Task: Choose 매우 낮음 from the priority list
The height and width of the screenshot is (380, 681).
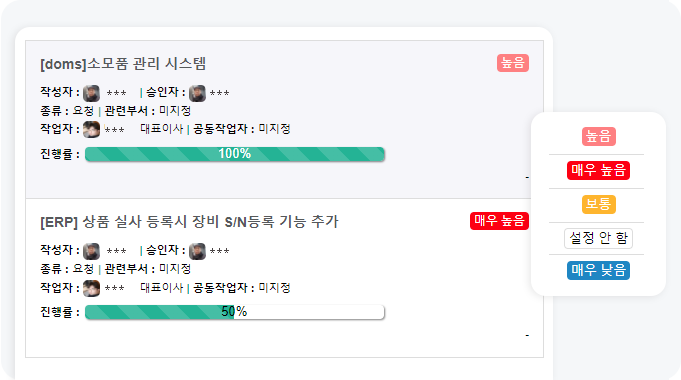Action: tap(598, 270)
